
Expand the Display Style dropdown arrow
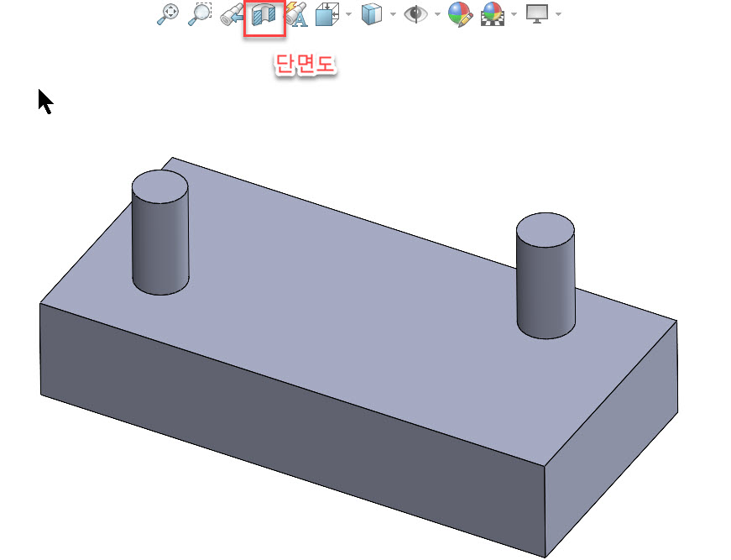(393, 14)
